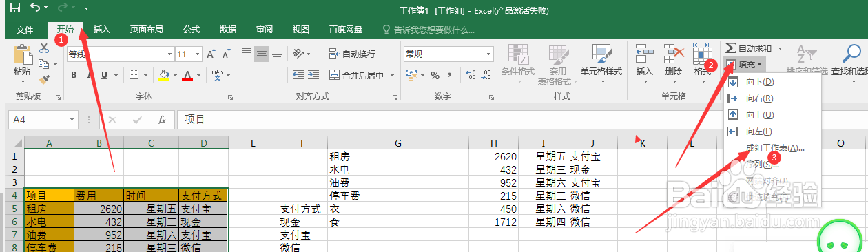Click the 合并后居中 merge button

pyautogui.click(x=357, y=75)
